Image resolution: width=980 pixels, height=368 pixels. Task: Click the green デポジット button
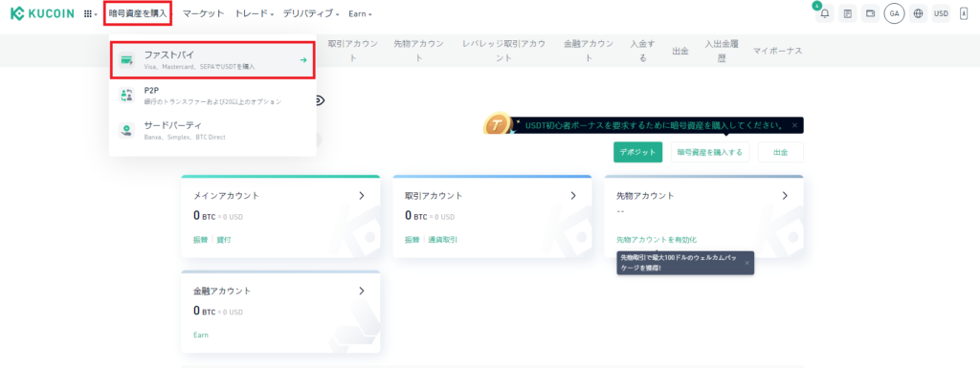[x=637, y=152]
